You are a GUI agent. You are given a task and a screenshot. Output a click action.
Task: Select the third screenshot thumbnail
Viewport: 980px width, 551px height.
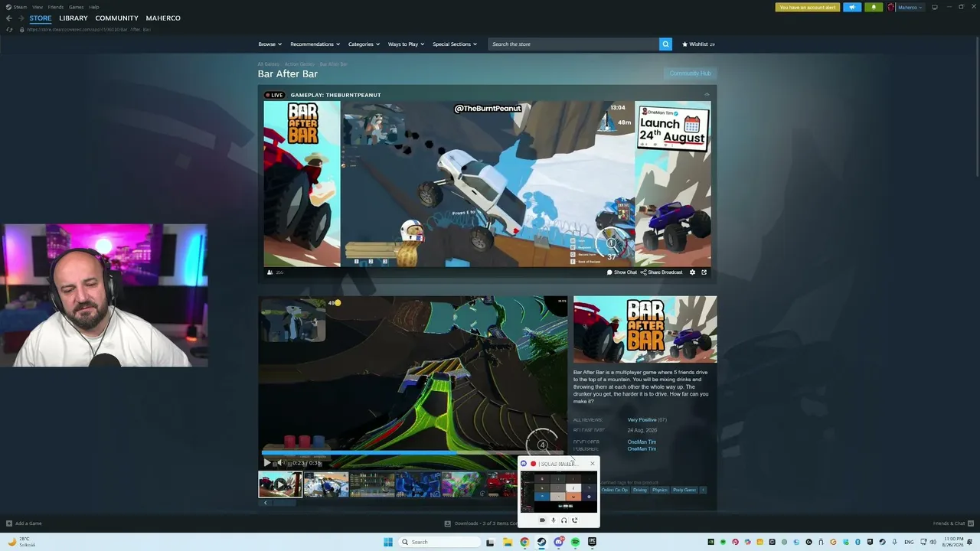(372, 484)
